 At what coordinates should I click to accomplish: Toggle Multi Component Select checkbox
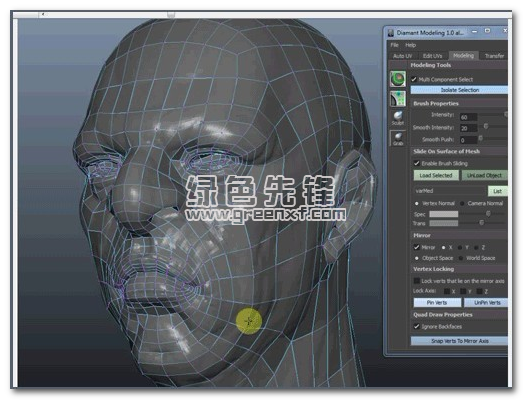tap(414, 79)
